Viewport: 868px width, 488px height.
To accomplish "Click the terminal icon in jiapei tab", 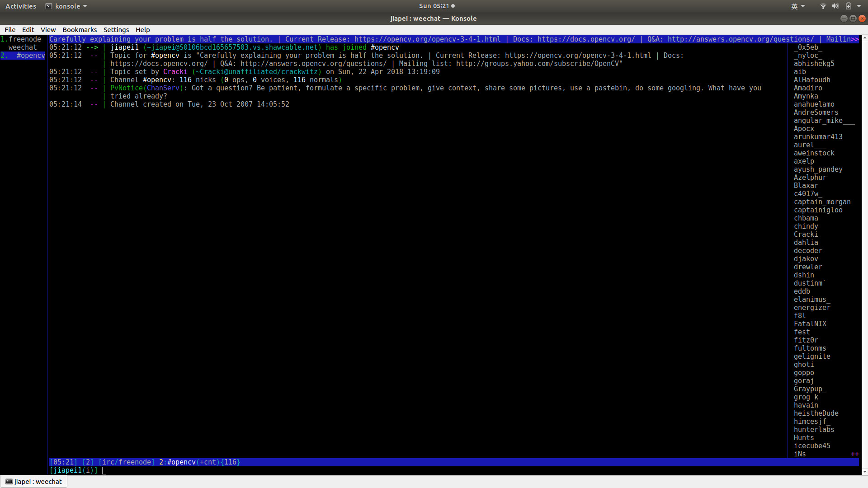I will click(9, 482).
